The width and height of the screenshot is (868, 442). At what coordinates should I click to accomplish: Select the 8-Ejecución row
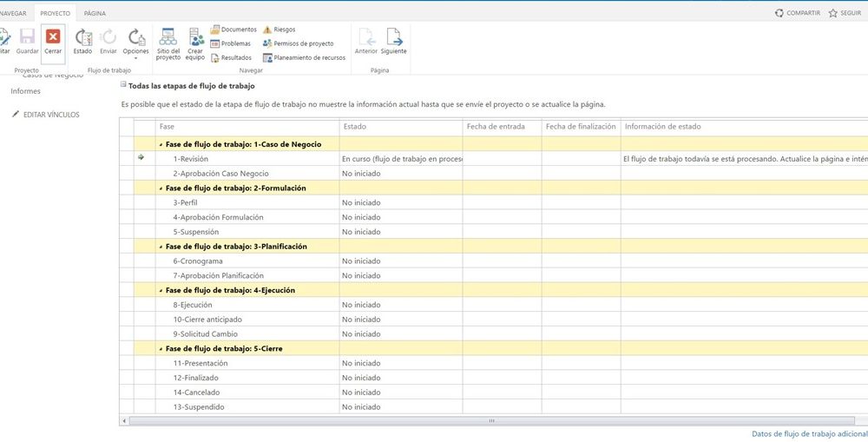[493, 305]
